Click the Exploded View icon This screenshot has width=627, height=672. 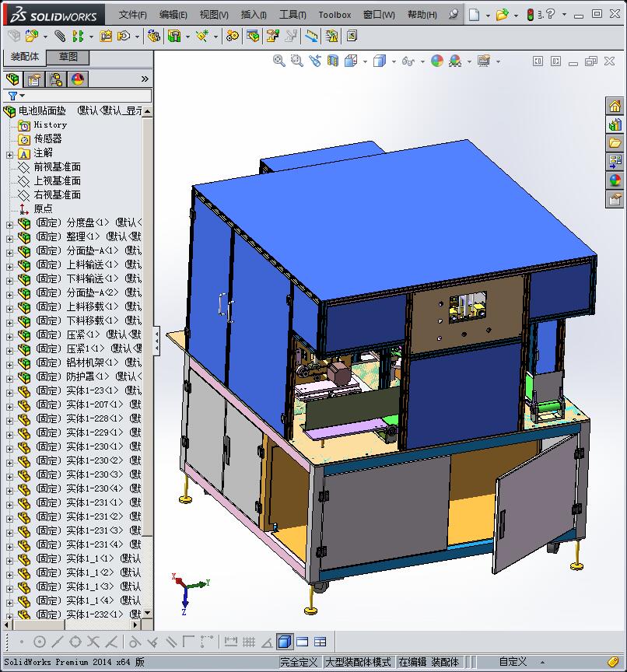[x=272, y=36]
